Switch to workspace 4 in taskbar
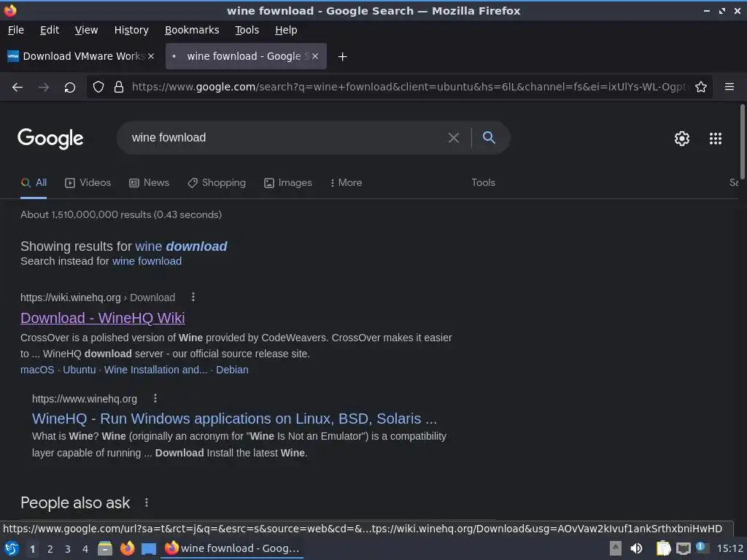 [x=85, y=549]
